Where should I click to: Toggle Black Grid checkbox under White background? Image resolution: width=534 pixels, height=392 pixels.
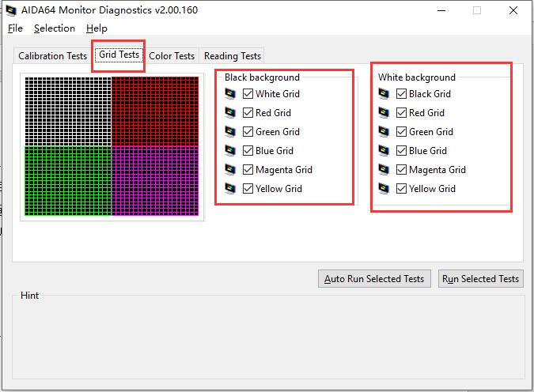(402, 94)
